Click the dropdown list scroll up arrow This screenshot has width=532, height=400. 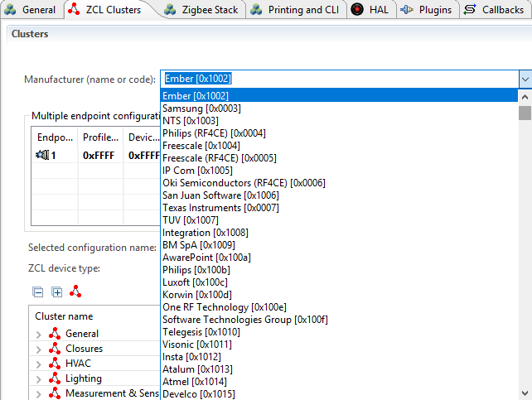click(x=525, y=97)
